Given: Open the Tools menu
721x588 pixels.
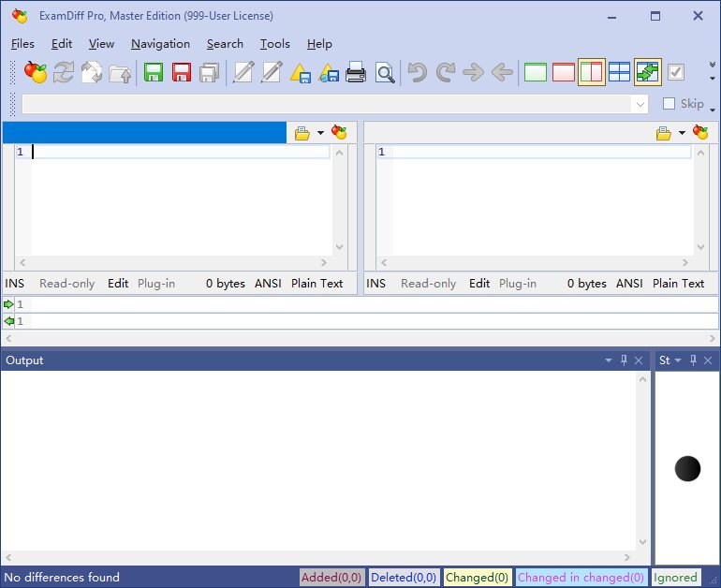Looking at the screenshot, I should (275, 44).
